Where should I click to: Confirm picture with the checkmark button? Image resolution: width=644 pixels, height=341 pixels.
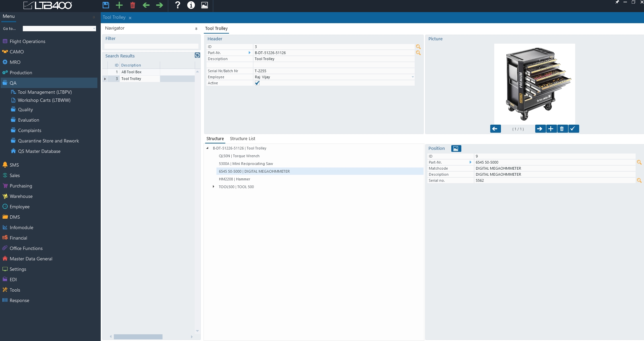coord(573,129)
